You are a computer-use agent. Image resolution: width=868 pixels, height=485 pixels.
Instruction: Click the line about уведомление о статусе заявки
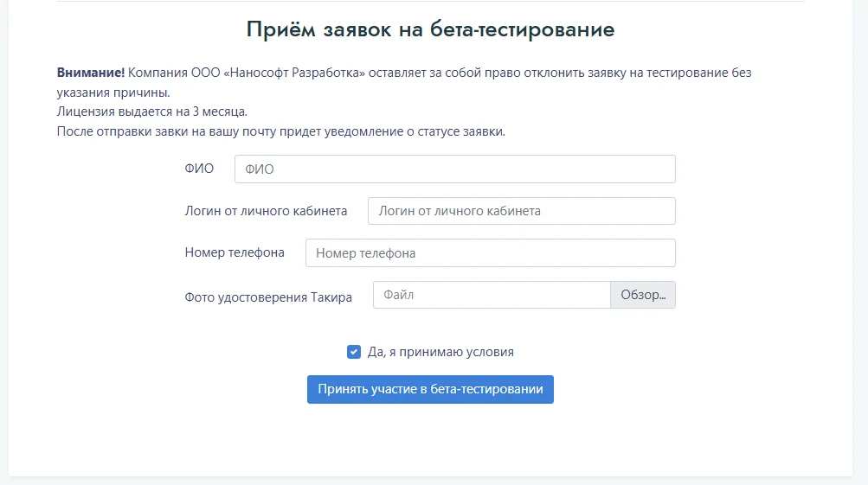click(281, 131)
